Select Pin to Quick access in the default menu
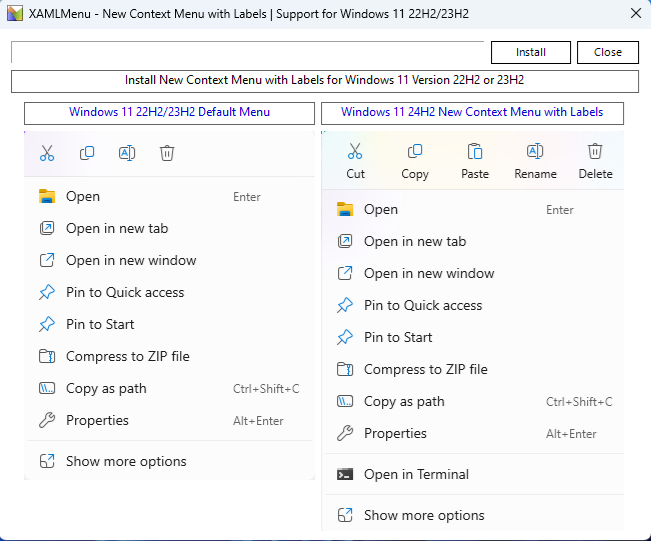 coord(169,292)
